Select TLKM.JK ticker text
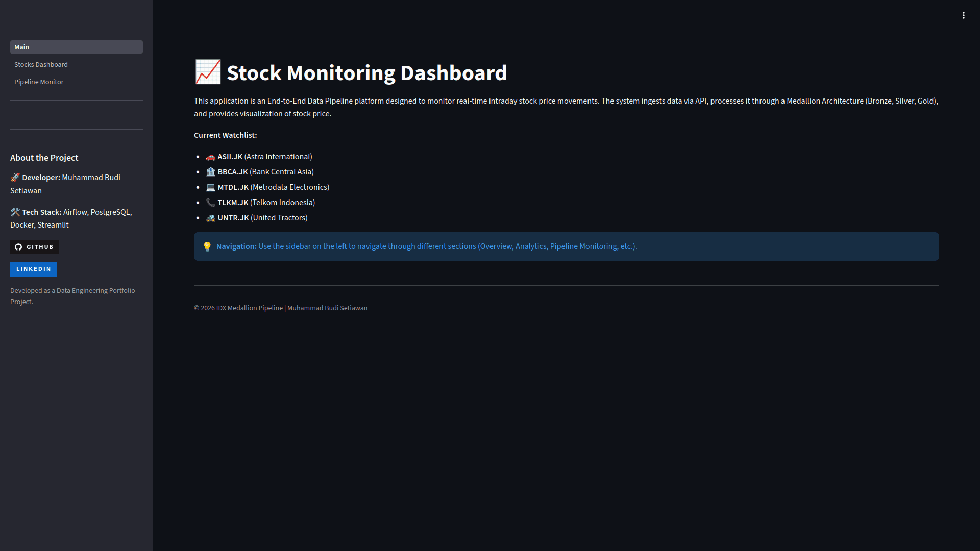This screenshot has height=551, width=980. coord(233,203)
